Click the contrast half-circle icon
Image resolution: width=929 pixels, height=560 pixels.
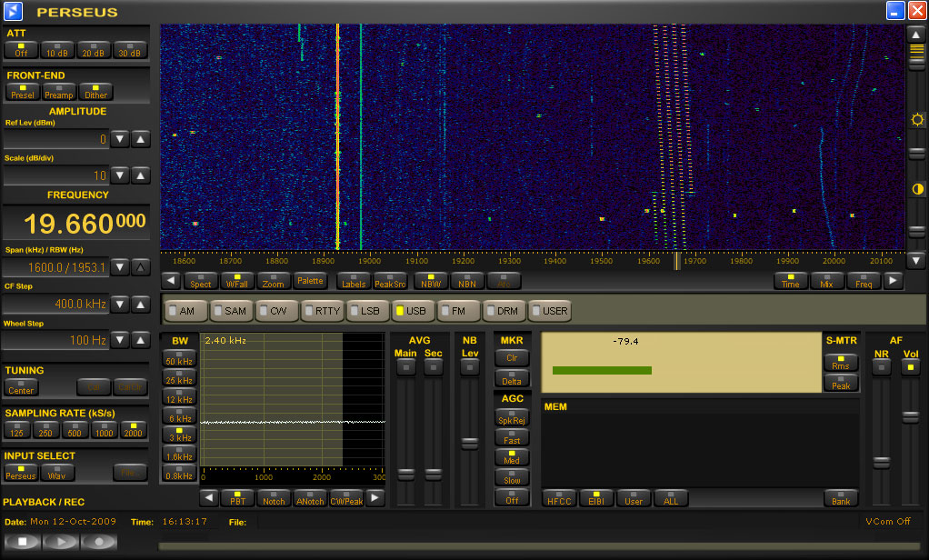pos(917,189)
